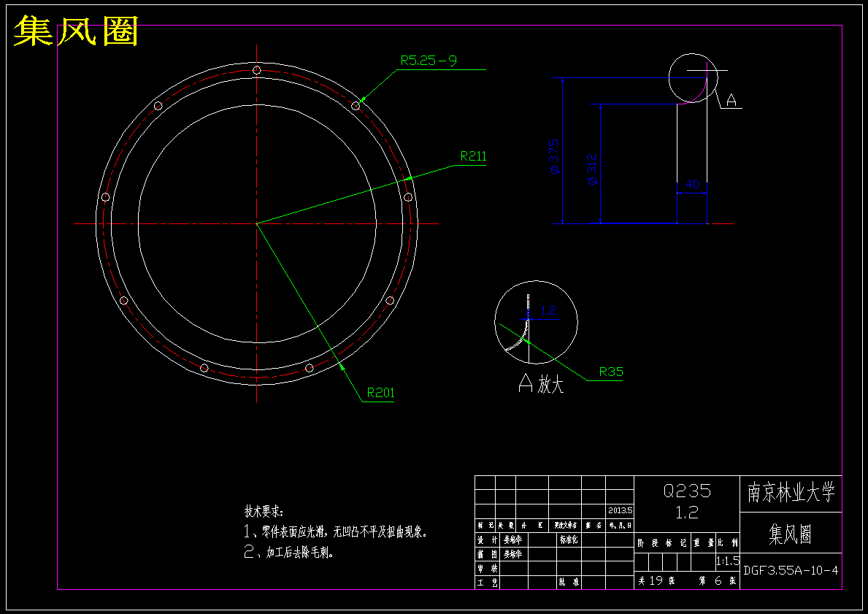Select the R201 radius dimension label
Screen dimensions: 868x614
coord(381,393)
